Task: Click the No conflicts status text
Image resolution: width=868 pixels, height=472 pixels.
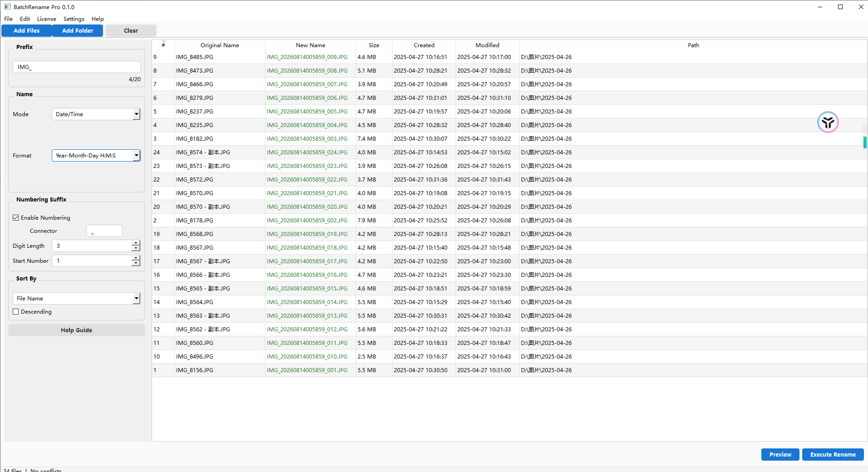Action: [x=46, y=470]
